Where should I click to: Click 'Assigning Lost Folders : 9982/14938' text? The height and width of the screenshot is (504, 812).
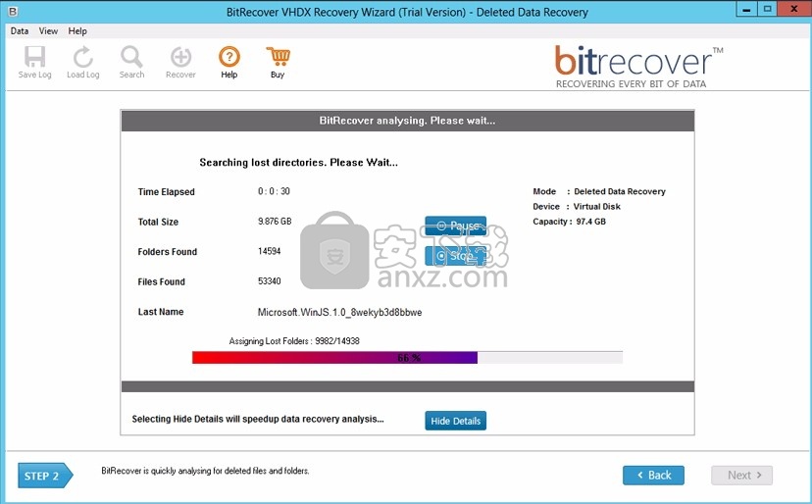click(294, 341)
